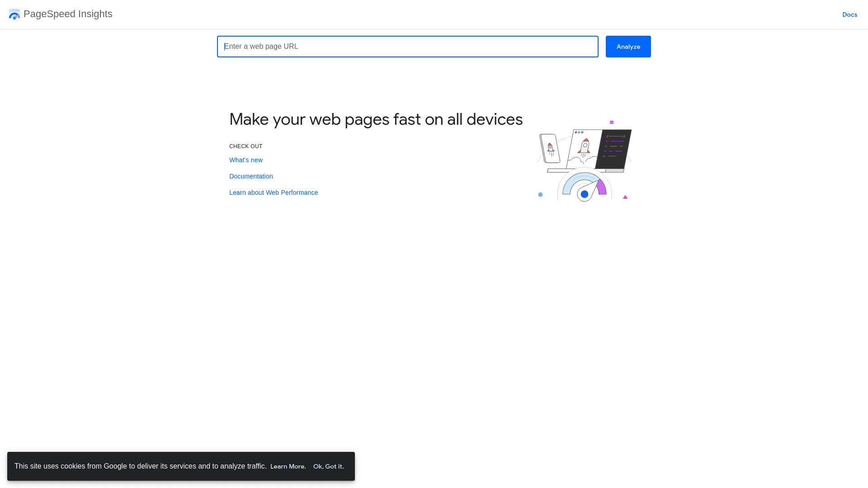Open Learn about Web Performance link

click(273, 192)
